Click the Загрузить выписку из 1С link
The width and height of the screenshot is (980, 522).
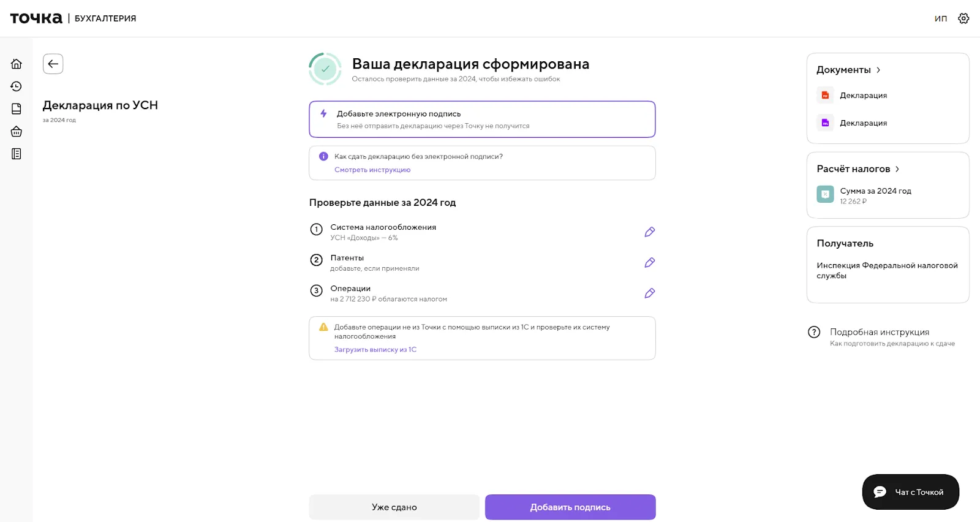click(375, 349)
